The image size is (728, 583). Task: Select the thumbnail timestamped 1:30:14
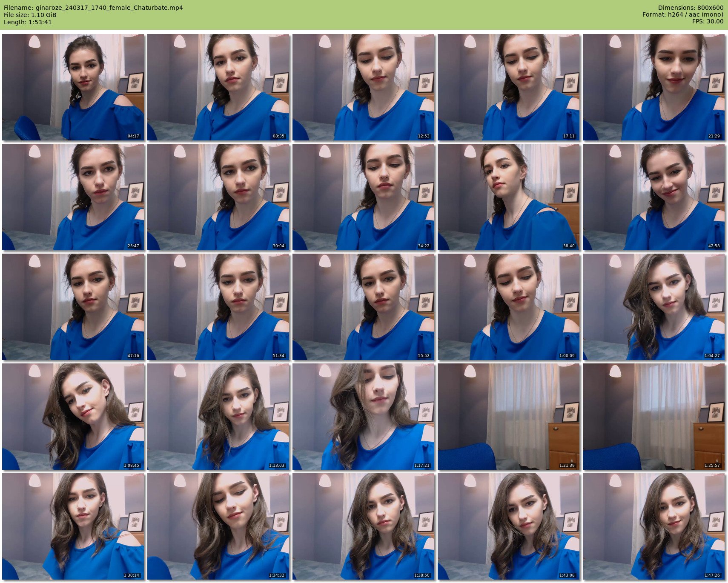click(x=73, y=526)
